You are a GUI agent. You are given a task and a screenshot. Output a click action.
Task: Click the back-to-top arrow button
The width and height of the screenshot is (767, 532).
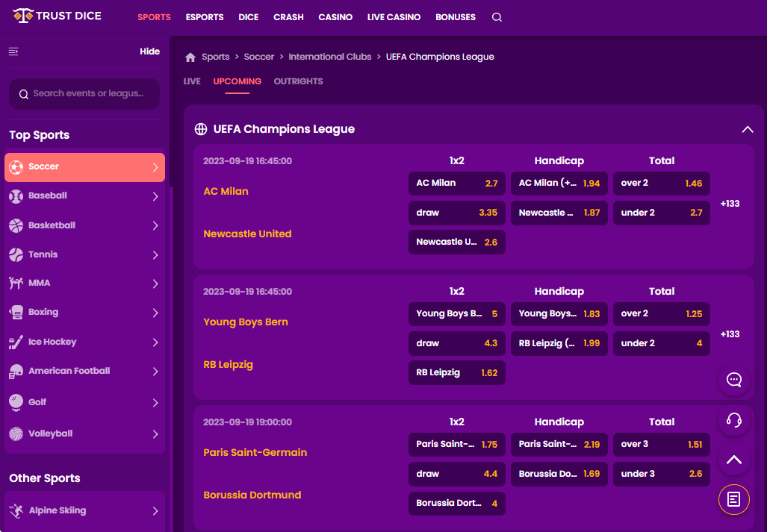pos(733,460)
